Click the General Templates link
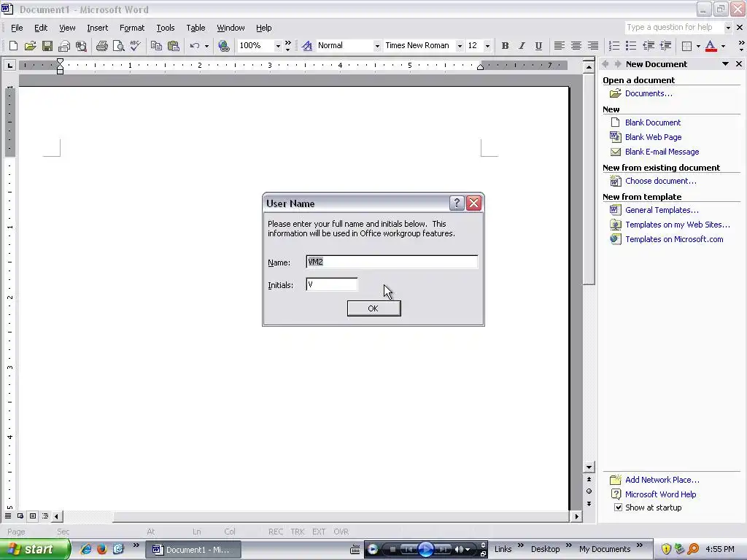Image resolution: width=747 pixels, height=560 pixels. (662, 210)
